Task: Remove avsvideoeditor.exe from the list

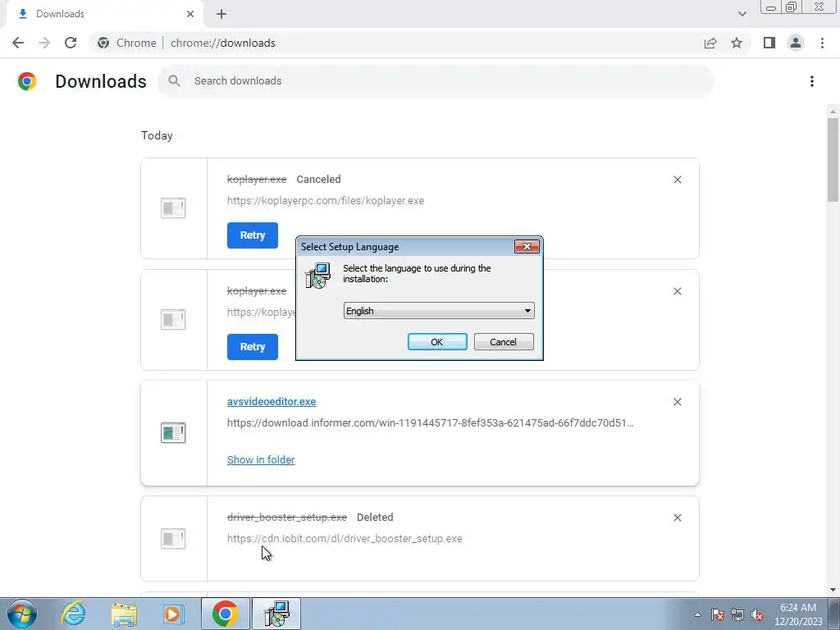Action: point(677,402)
